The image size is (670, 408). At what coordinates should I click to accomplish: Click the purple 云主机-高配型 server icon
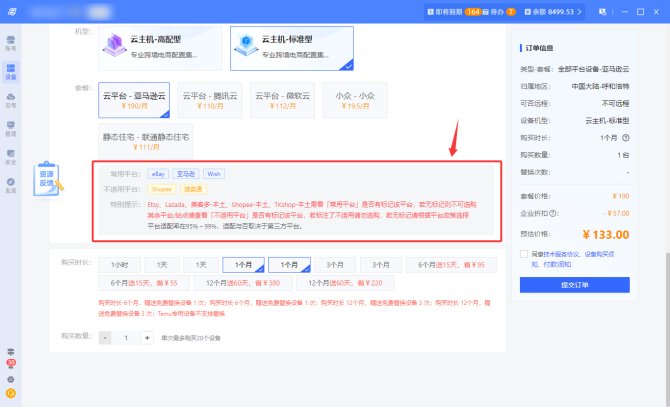pyautogui.click(x=115, y=45)
